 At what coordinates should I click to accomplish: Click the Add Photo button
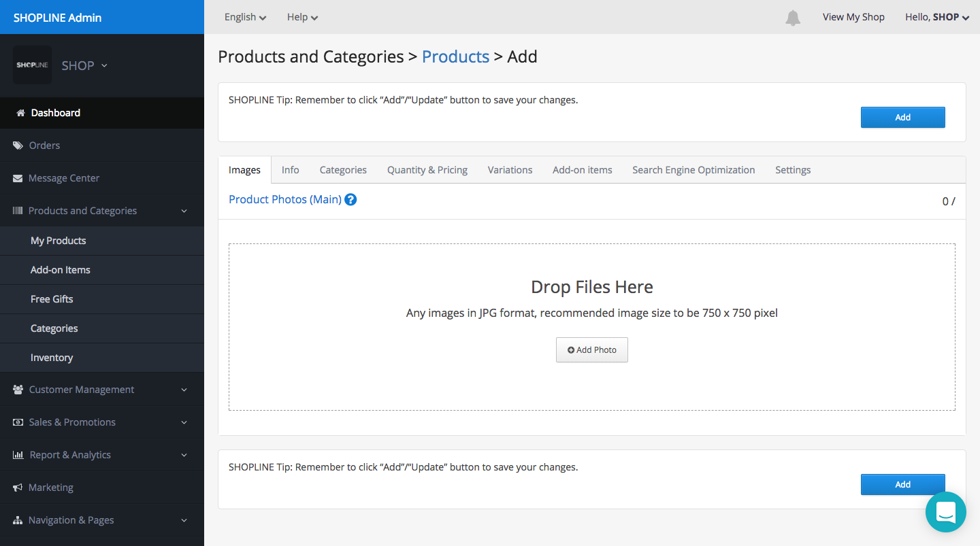[x=591, y=350]
